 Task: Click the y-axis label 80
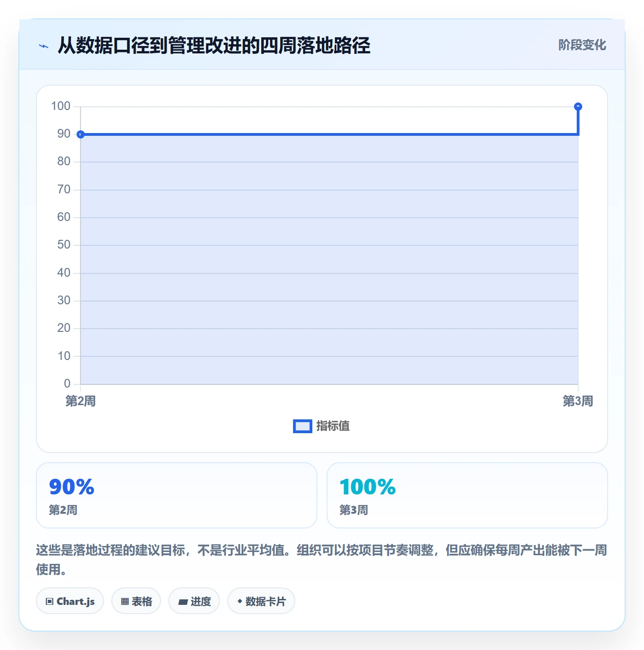click(64, 162)
